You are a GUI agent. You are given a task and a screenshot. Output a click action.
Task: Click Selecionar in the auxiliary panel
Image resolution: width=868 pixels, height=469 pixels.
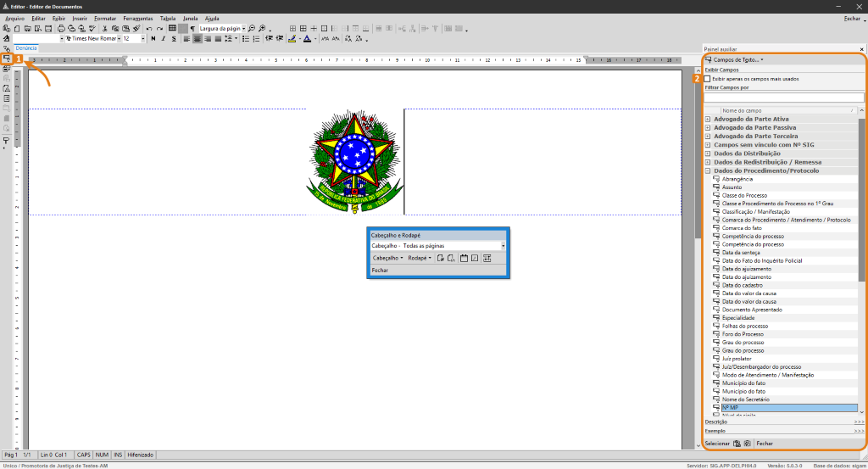point(717,444)
